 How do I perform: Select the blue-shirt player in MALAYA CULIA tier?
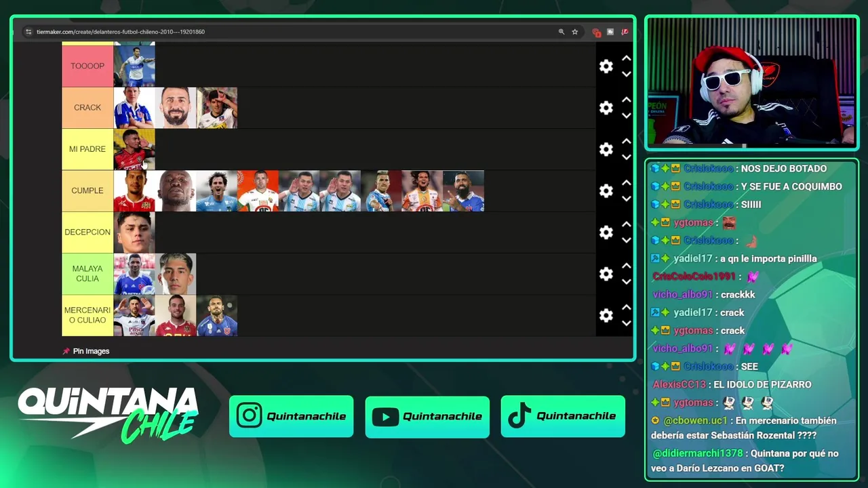pos(134,274)
